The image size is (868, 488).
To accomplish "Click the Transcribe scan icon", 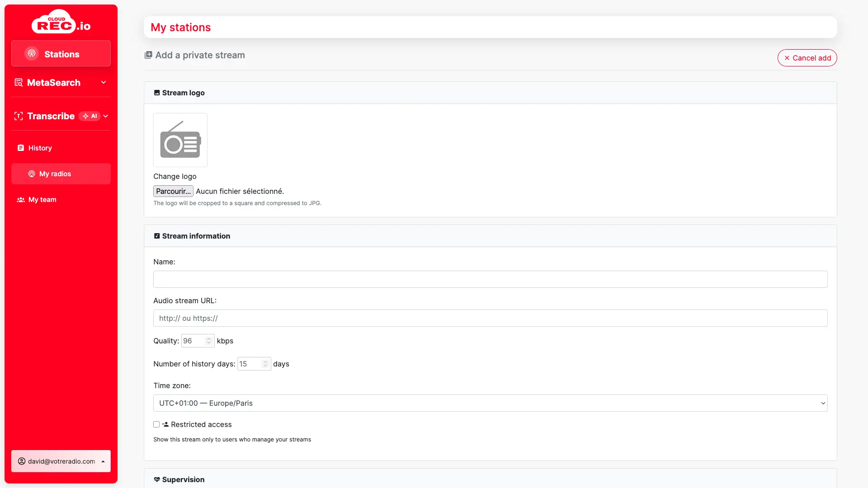I will pos(19,116).
